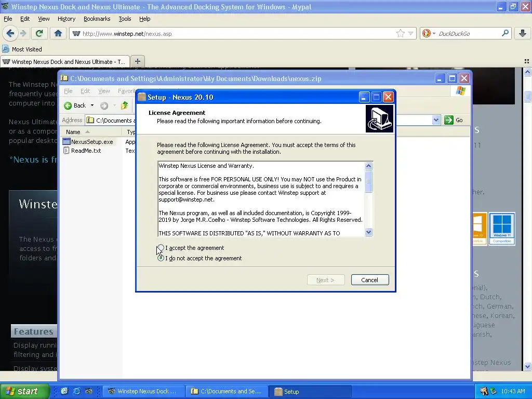
Task: Reload the page with Refresh icon
Action: pyautogui.click(x=39, y=33)
